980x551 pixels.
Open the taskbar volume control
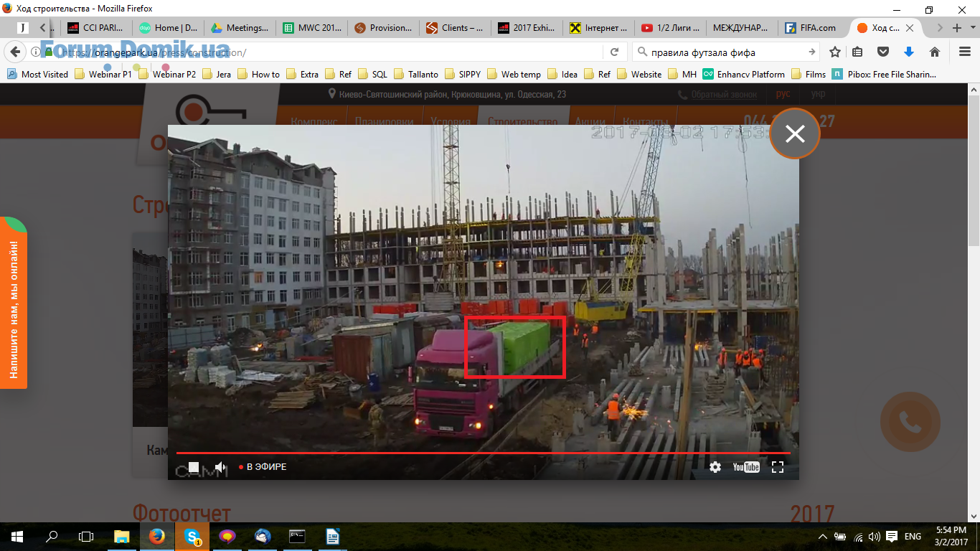874,536
